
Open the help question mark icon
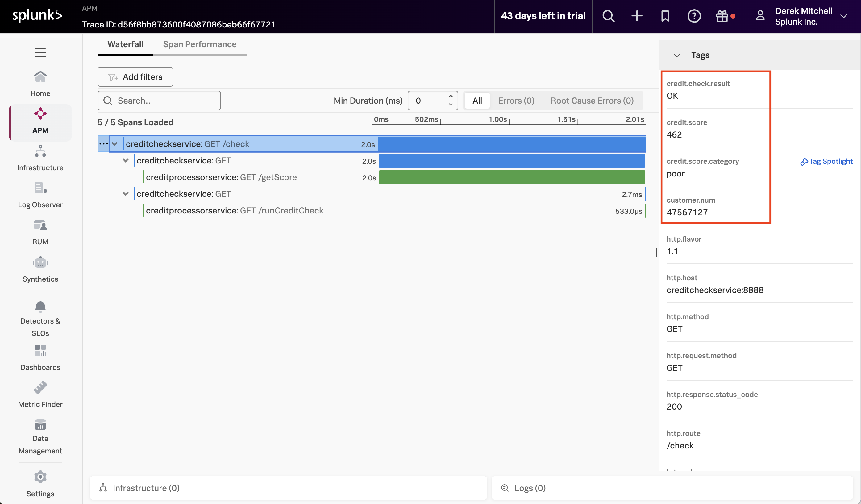(694, 16)
